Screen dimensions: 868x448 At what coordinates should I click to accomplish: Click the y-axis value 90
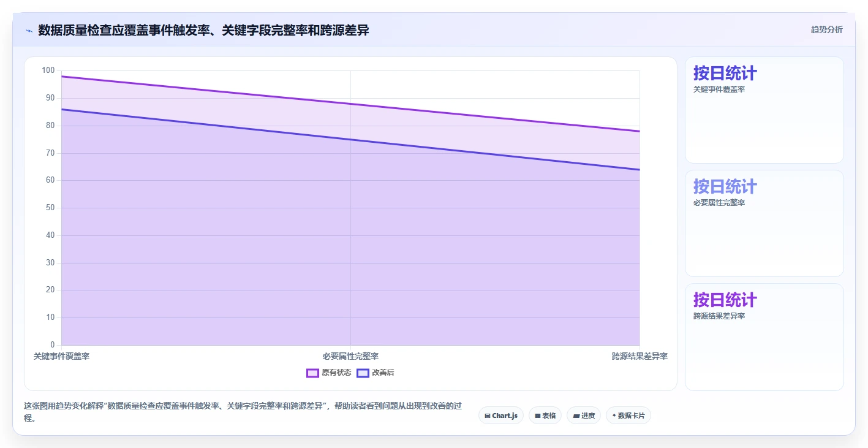(x=50, y=98)
